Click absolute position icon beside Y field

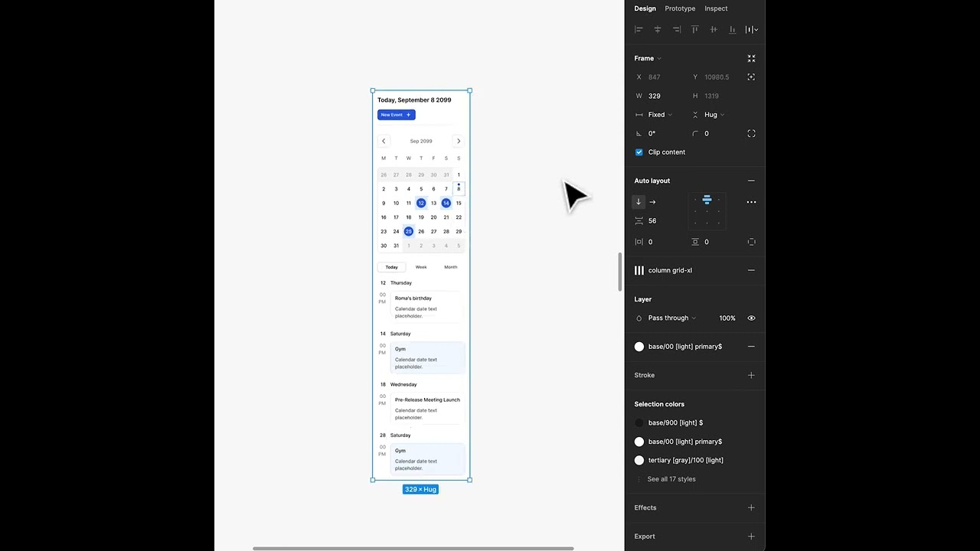pyautogui.click(x=751, y=77)
